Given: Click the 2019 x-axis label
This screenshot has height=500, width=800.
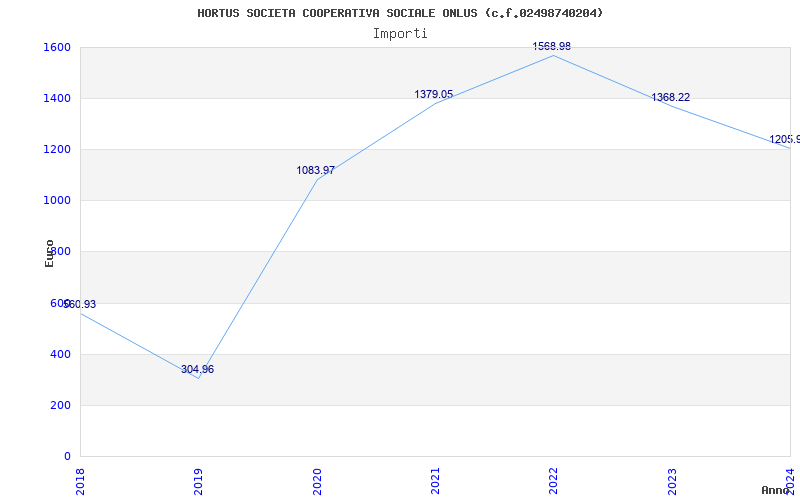Looking at the screenshot, I should (198, 481).
